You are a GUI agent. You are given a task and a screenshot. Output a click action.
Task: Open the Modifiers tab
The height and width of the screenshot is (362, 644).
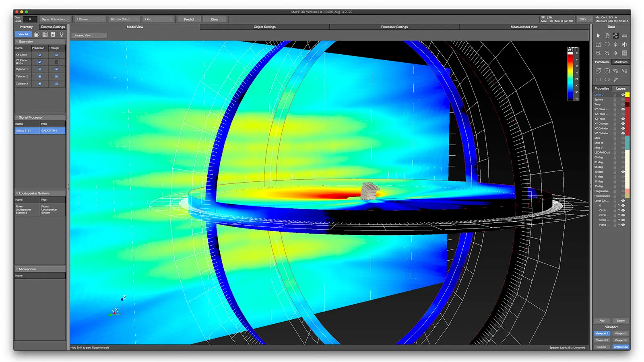[621, 62]
